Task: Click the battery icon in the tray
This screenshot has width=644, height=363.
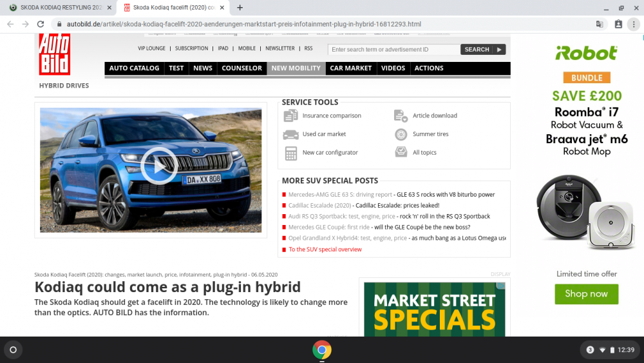Action: coord(612,350)
